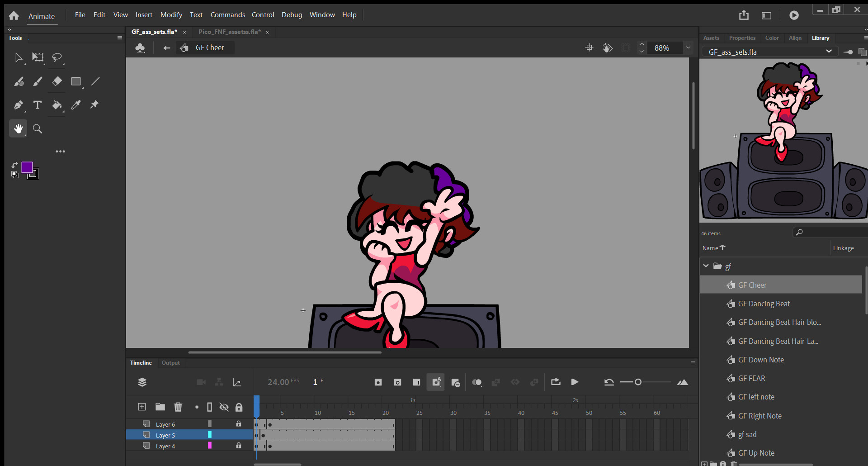Viewport: 868px width, 466px height.
Task: Enable onion skinning
Action: pos(477,382)
